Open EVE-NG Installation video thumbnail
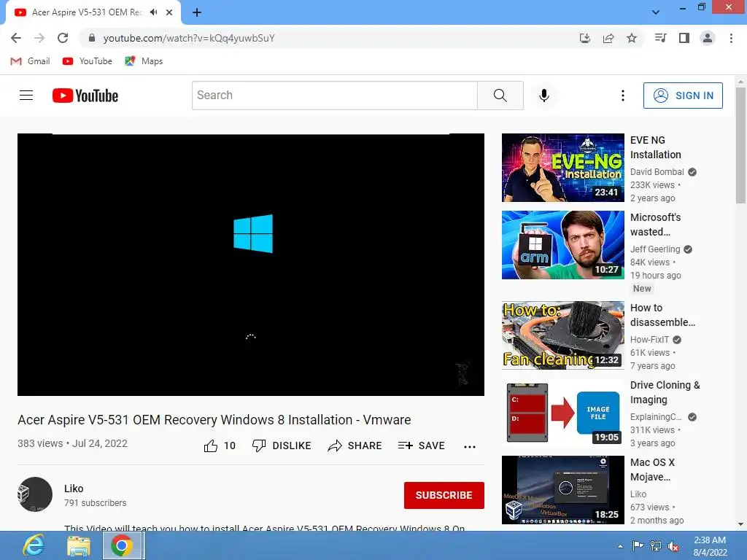This screenshot has height=560, width=747. (562, 168)
